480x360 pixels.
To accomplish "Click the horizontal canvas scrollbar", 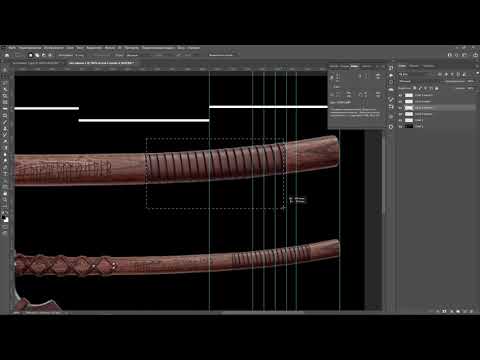I will (263, 312).
